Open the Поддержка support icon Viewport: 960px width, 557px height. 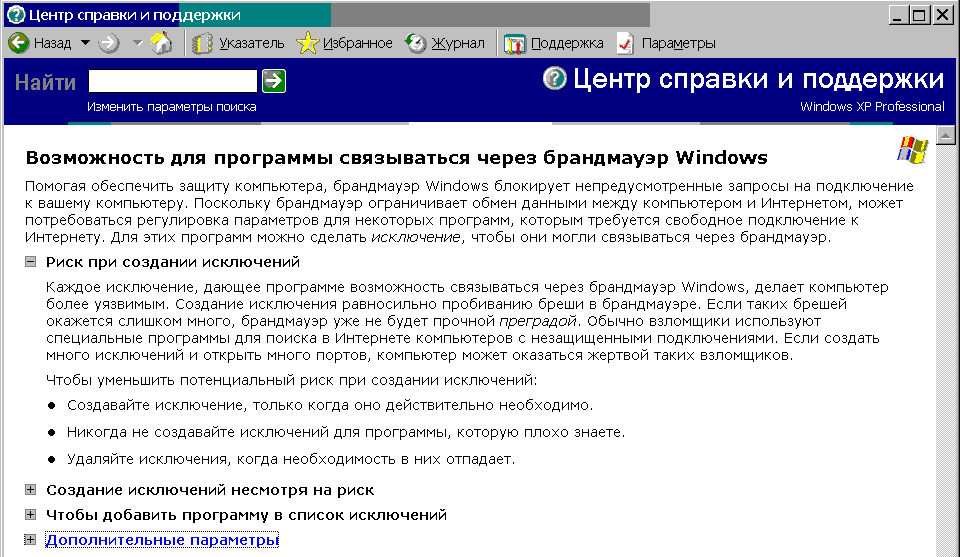tap(514, 43)
